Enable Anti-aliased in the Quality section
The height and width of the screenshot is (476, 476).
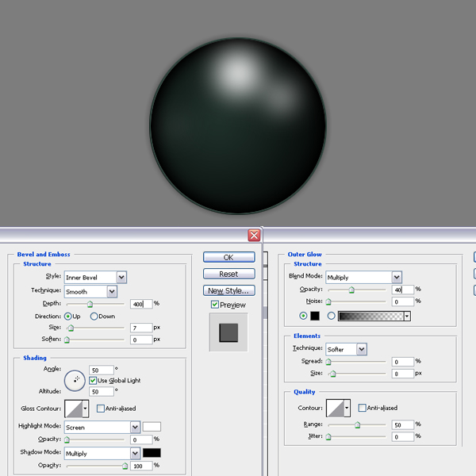(363, 408)
